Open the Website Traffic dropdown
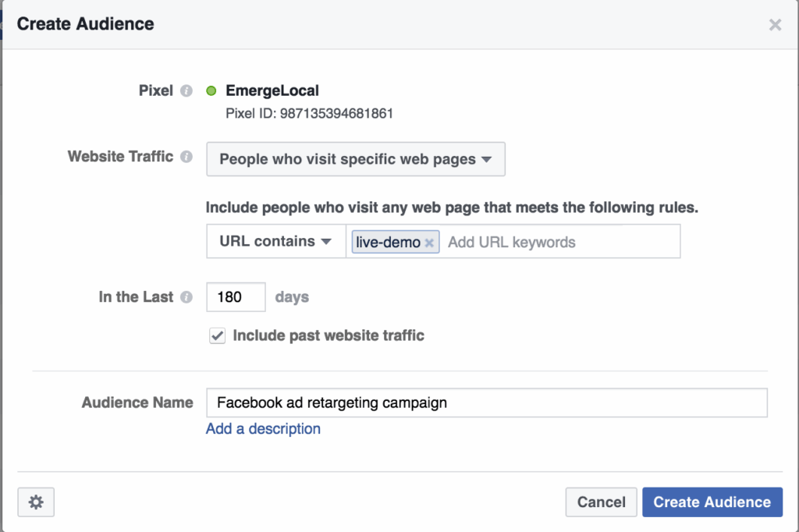This screenshot has width=799, height=532. 355,159
